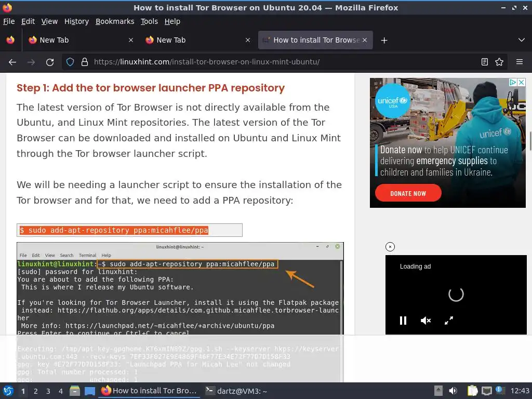The height and width of the screenshot is (399, 532).
Task: Close the second New Tab
Action: [248, 40]
